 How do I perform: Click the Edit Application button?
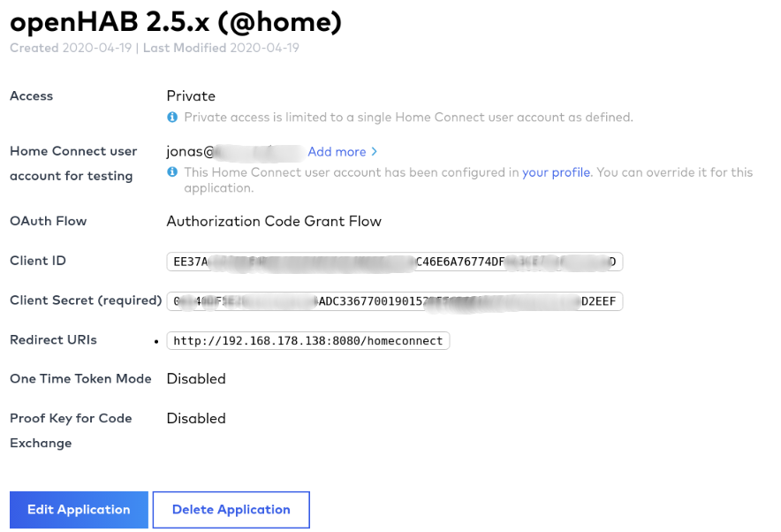click(x=78, y=509)
